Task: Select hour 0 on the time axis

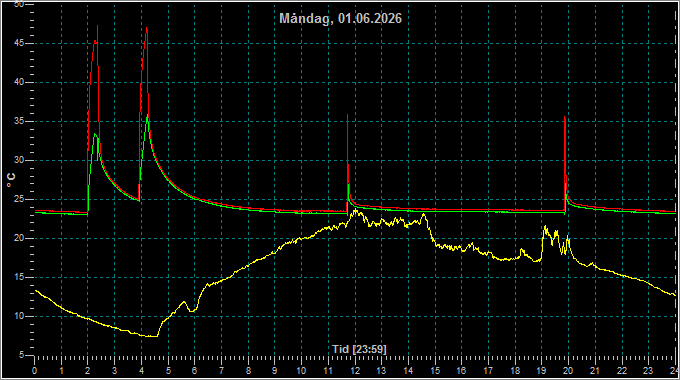Action: click(x=35, y=371)
